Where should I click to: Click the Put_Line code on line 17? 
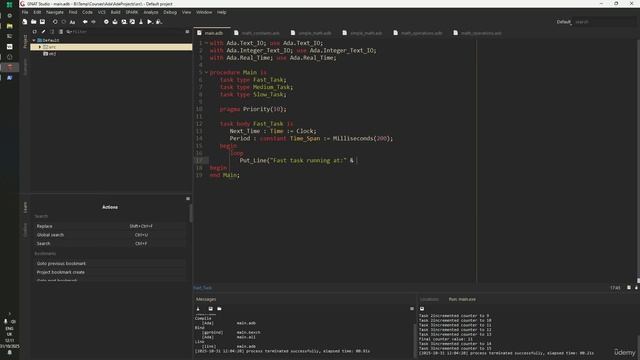pyautogui.click(x=298, y=160)
